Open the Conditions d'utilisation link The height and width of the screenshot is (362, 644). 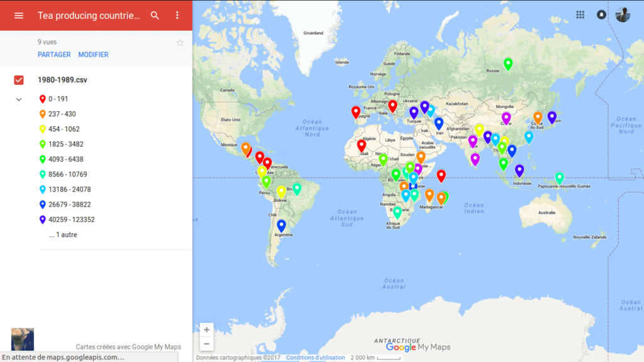pyautogui.click(x=316, y=358)
